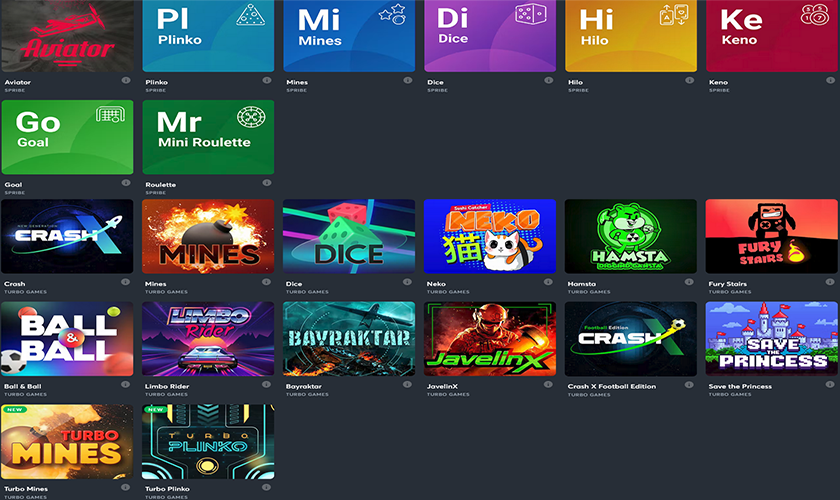Click the info icon beside Goal
This screenshot has height=500, width=840.
click(126, 183)
